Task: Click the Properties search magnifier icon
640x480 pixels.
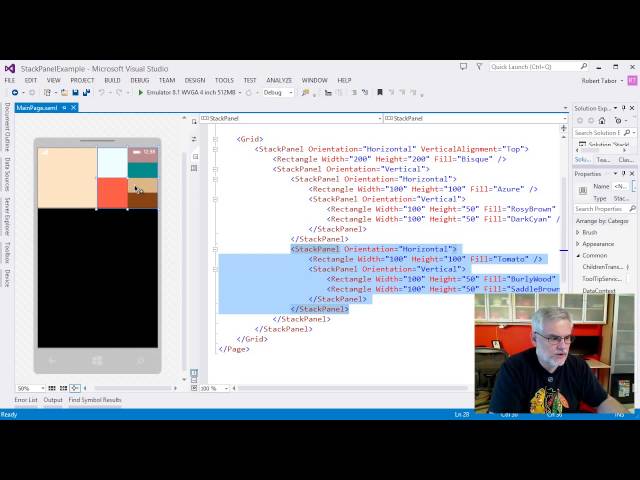Action: click(x=632, y=209)
